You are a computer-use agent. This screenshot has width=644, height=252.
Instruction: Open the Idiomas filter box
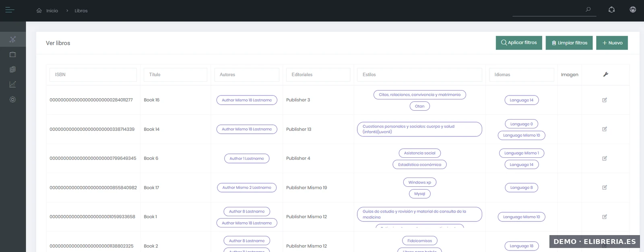tap(522, 74)
